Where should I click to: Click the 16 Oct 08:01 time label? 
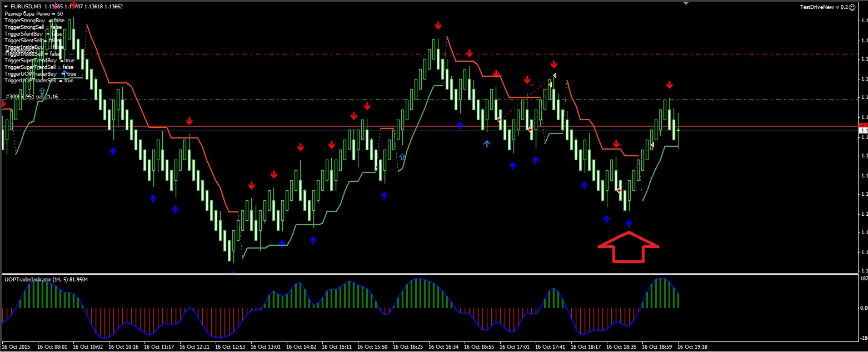coord(52,346)
